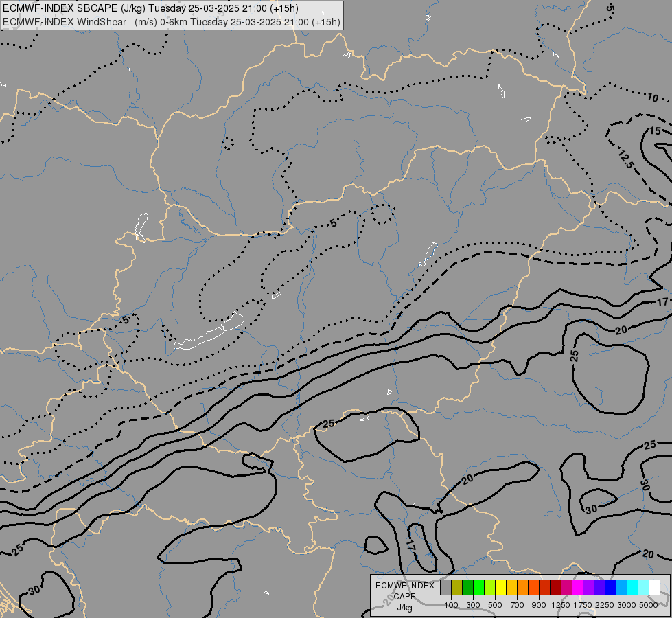Click the legend value 5000
The image size is (672, 618).
click(649, 605)
